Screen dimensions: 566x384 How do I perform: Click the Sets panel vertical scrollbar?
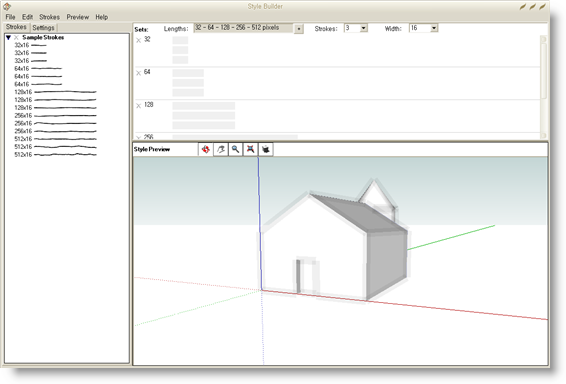tap(544, 87)
